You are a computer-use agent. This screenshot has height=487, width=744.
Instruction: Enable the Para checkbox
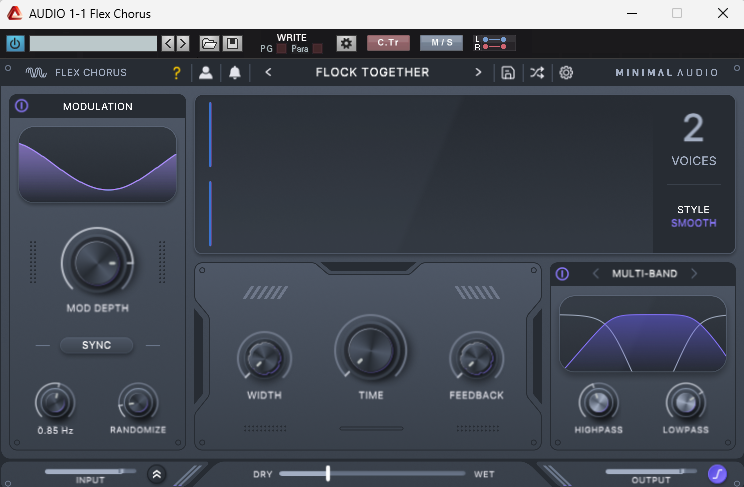pyautogui.click(x=318, y=48)
